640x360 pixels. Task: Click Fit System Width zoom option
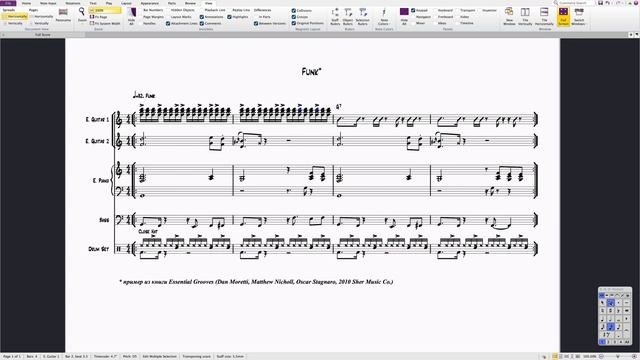pos(105,23)
